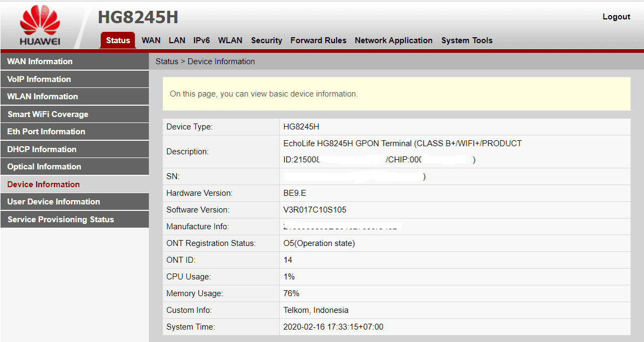
Task: Click the Logout link
Action: pos(616,16)
